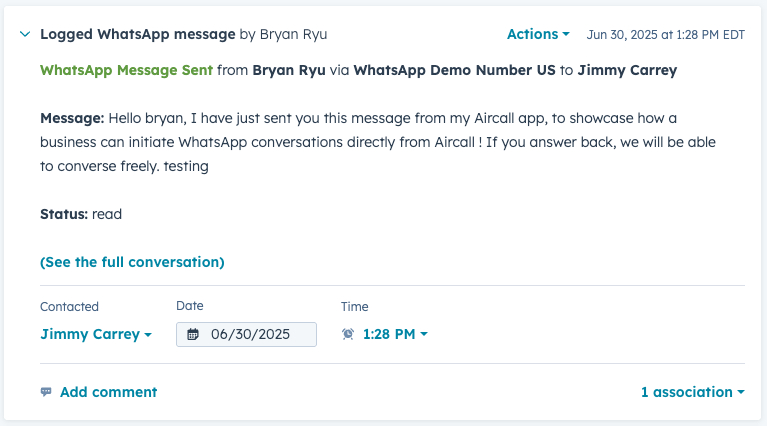The width and height of the screenshot is (767, 426).
Task: Click the caret arrow after 1:28 PM
Action: (424, 335)
